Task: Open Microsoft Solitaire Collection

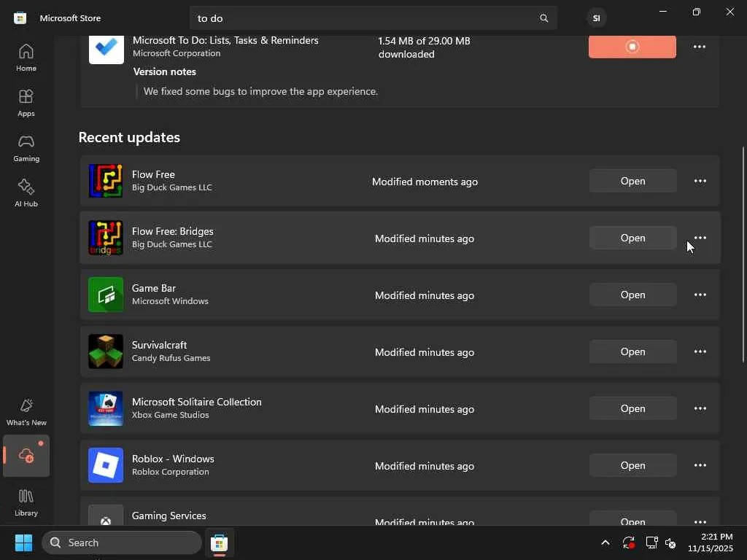Action: 632,408
